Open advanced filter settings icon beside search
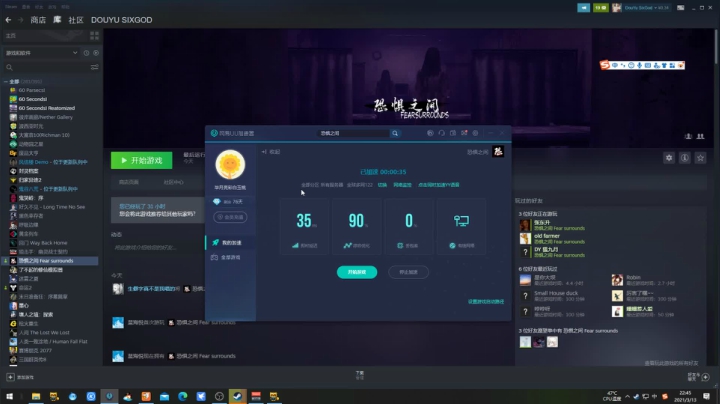The image size is (720, 404). click(94, 67)
